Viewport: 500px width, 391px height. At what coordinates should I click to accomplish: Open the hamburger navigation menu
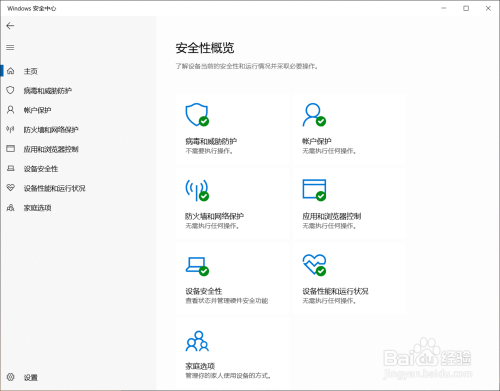10,48
